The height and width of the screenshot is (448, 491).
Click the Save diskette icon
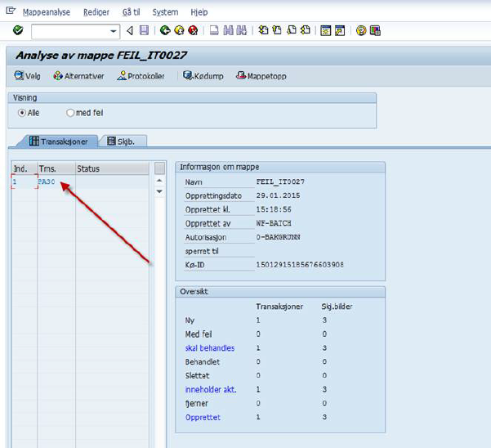pos(144,30)
